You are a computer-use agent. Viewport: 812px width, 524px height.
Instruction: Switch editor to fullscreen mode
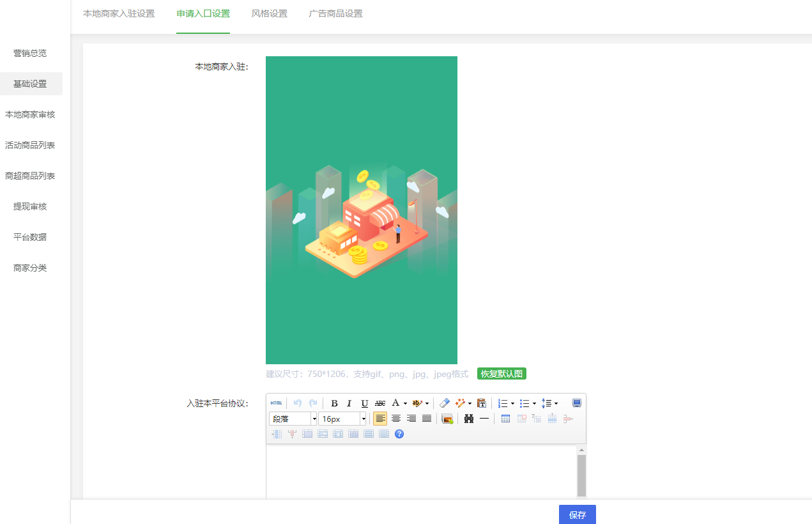(x=577, y=403)
